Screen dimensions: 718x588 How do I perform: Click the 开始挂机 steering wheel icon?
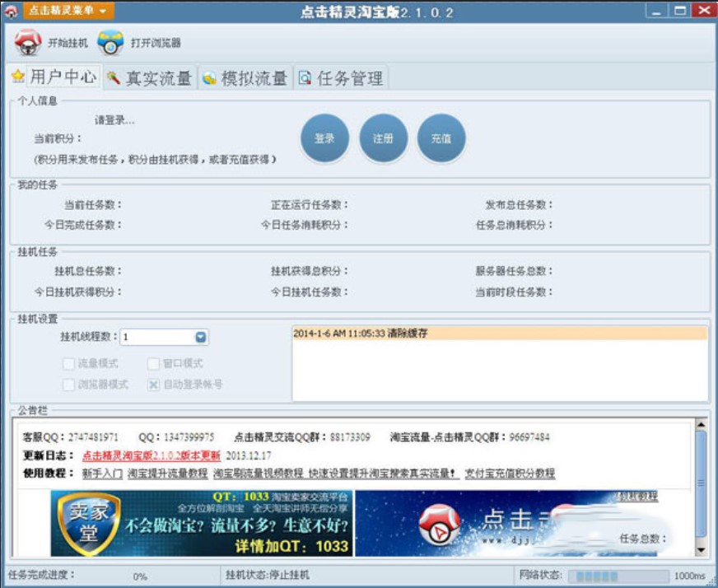pyautogui.click(x=28, y=43)
